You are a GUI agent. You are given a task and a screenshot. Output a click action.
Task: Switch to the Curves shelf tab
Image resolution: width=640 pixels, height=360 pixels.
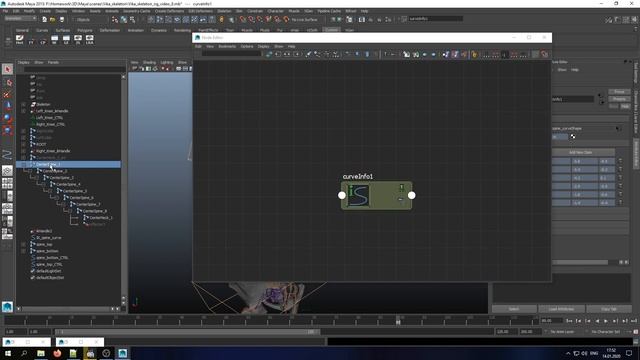42,30
